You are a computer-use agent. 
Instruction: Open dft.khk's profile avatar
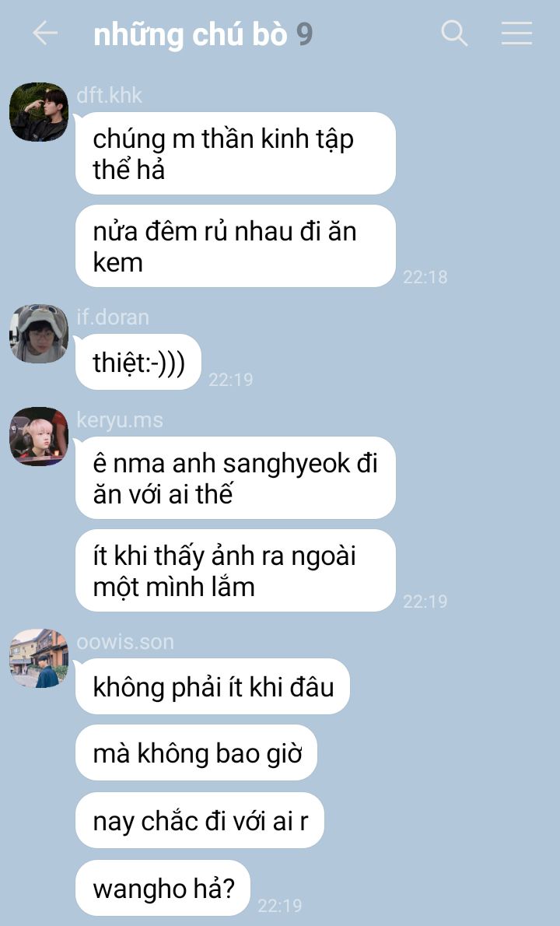[39, 112]
